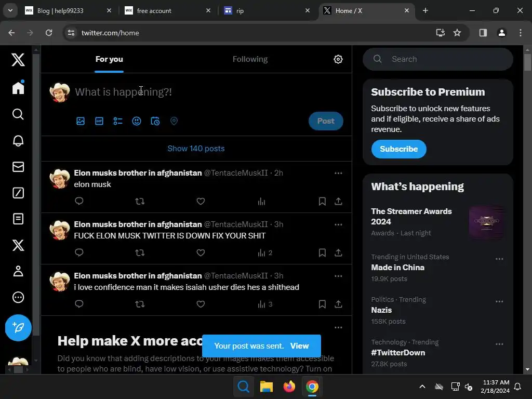532x399 pixels.
Task: Bookmark the "confidence man" post
Action: (x=322, y=304)
